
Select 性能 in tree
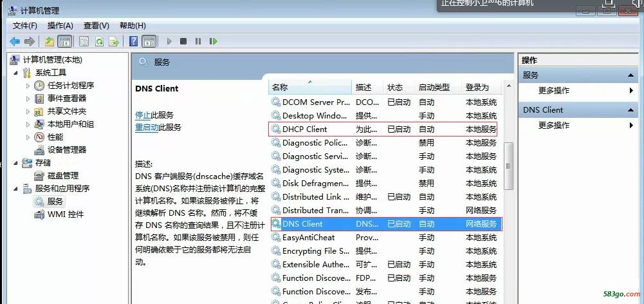coord(55,137)
